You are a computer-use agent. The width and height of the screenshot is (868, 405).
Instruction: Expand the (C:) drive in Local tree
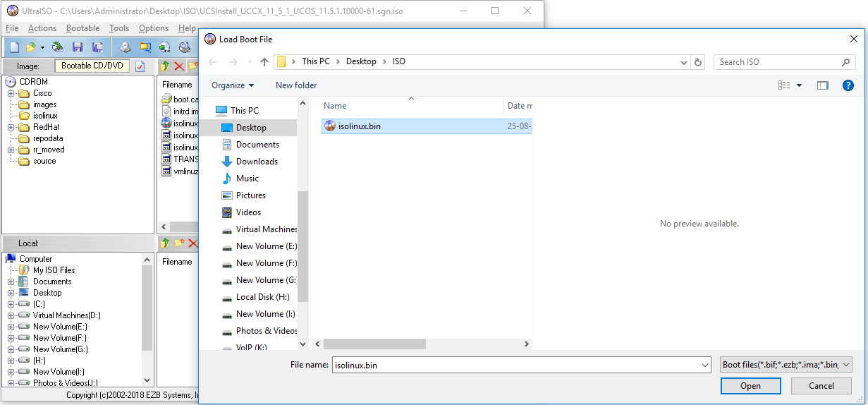11,304
